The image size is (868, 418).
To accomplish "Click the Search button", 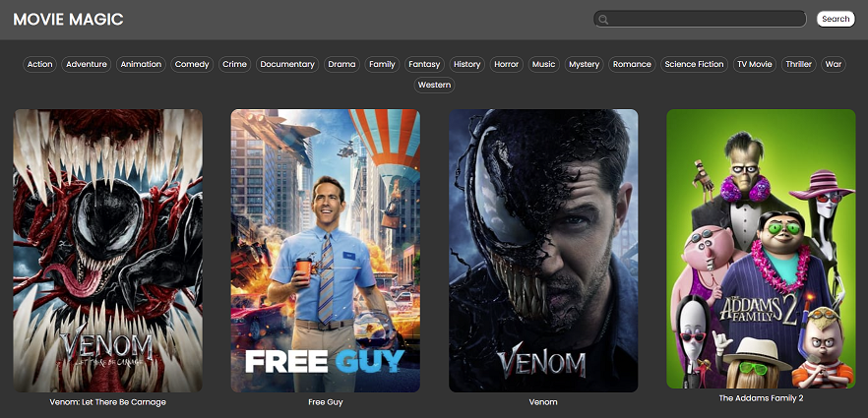I will (x=836, y=19).
